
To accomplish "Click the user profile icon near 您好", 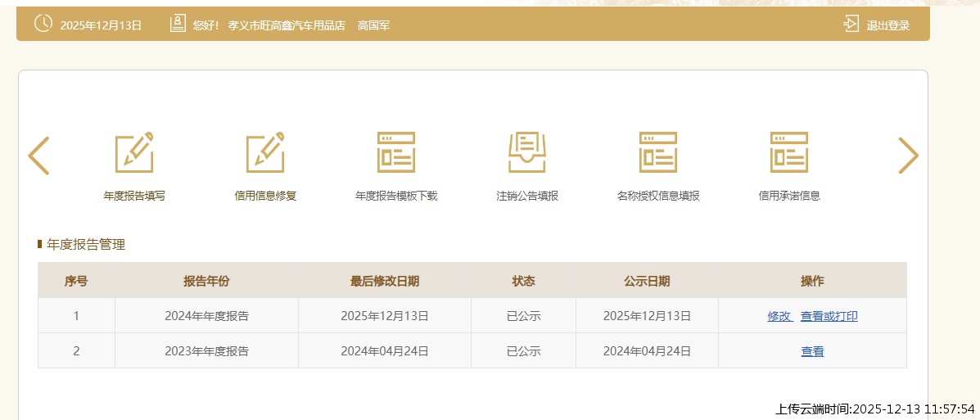I will click(x=178, y=24).
